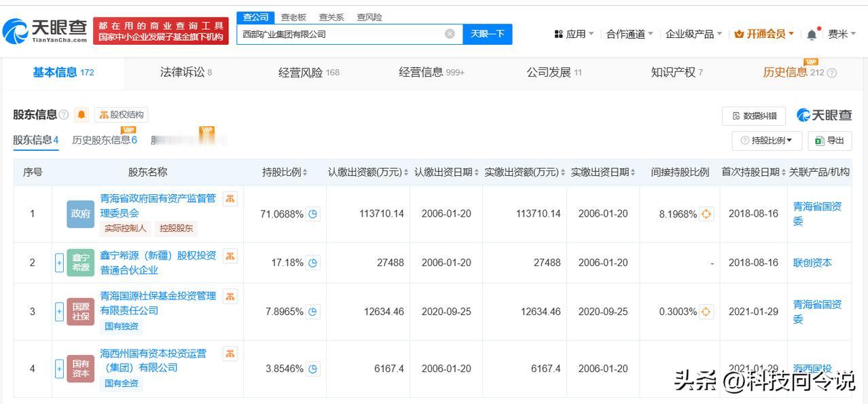Open the notification bell in header

click(812, 34)
